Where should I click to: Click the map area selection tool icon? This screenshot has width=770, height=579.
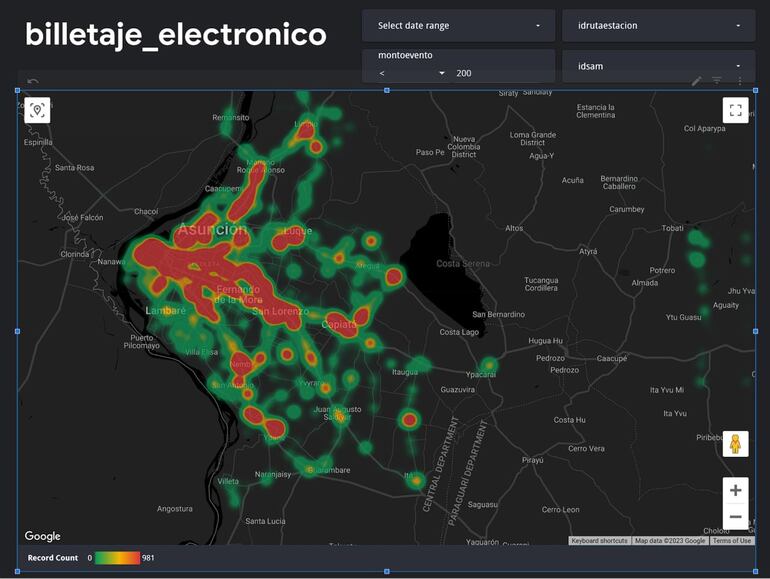click(38, 110)
